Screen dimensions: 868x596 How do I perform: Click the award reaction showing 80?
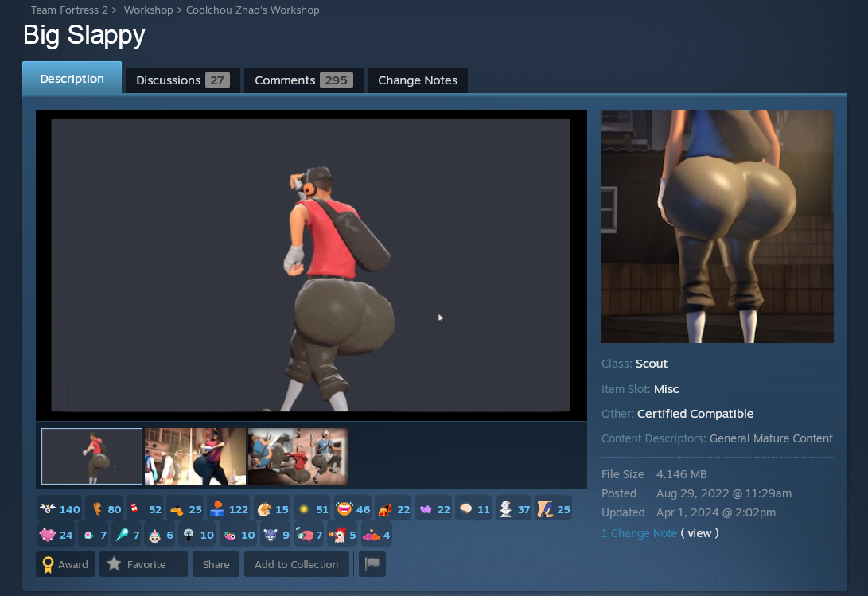104,509
